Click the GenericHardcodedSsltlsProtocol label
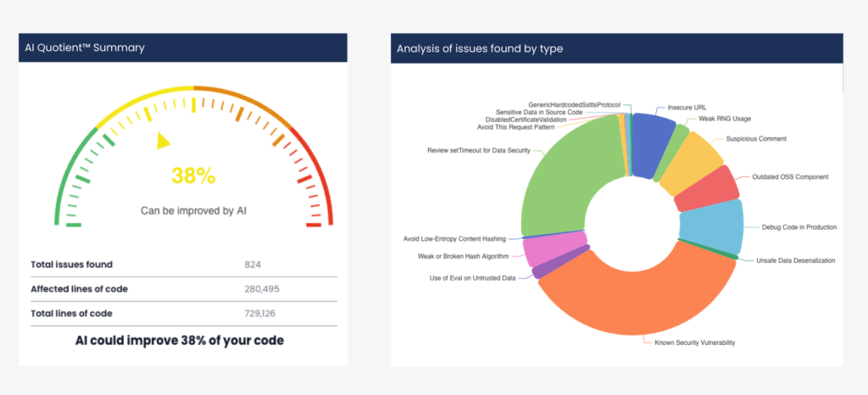This screenshot has width=868, height=395. pos(575,104)
